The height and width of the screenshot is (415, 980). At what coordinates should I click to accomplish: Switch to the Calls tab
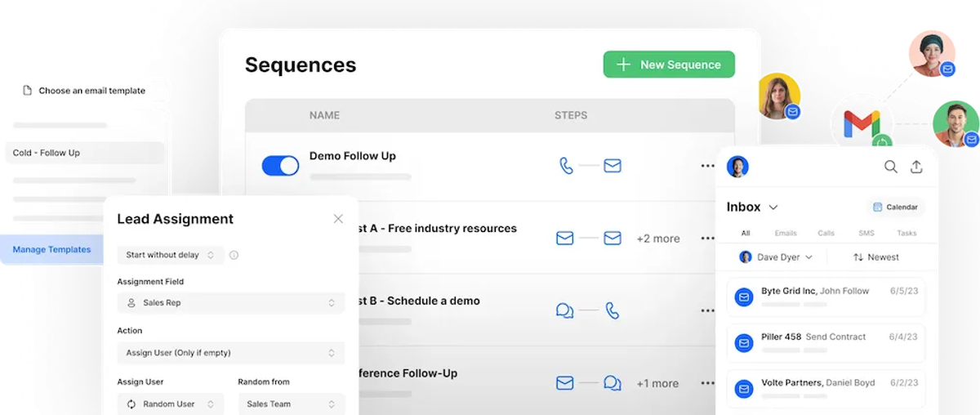point(826,233)
